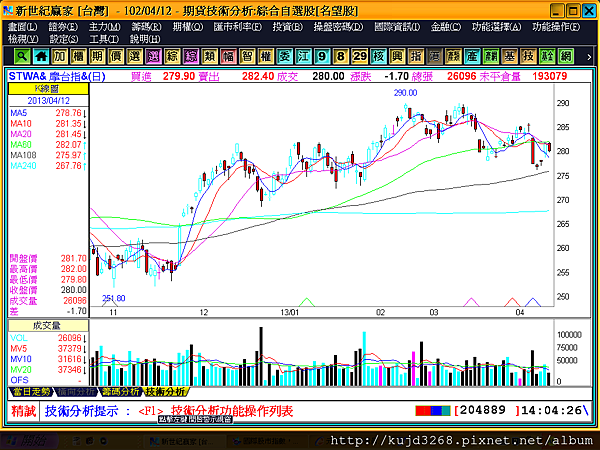Click the MA240 267.76 row
This screenshot has width=600, height=450.
[x=48, y=166]
